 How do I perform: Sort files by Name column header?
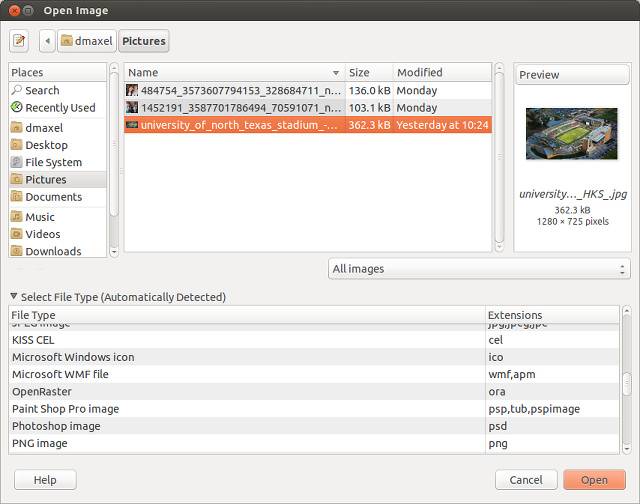[x=235, y=73]
